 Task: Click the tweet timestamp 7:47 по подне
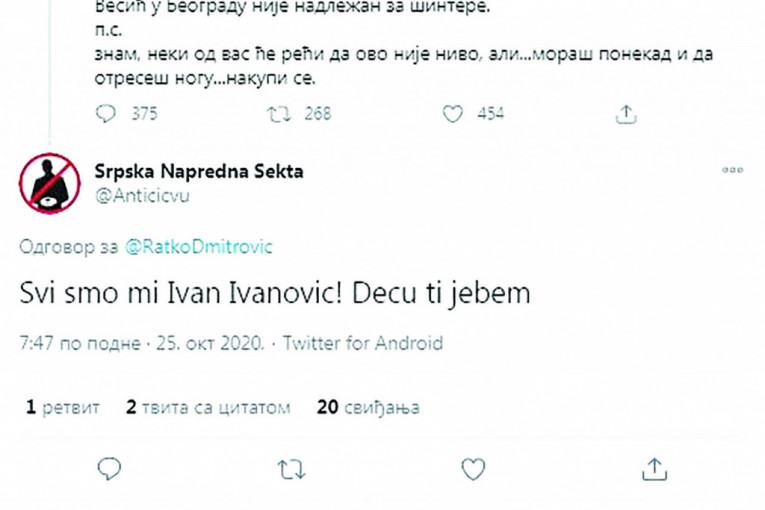[x=142, y=343]
